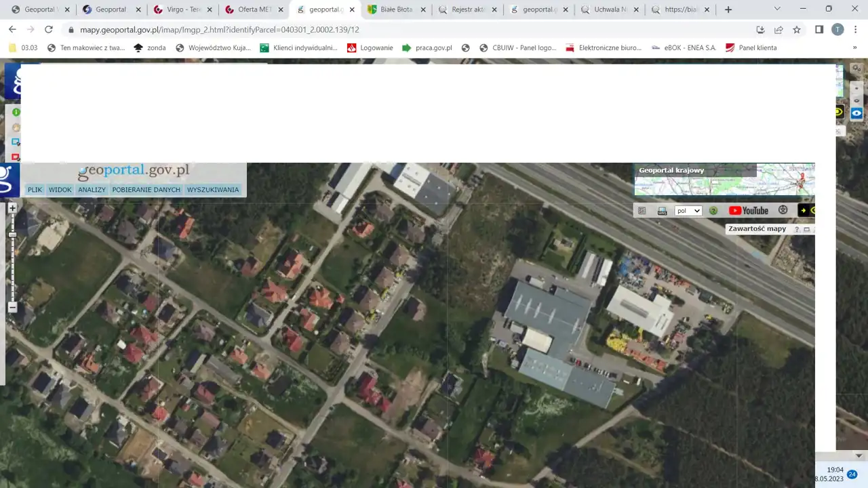The height and width of the screenshot is (488, 868).
Task: Click the map zoom level slider handle
Action: pyautogui.click(x=12, y=235)
